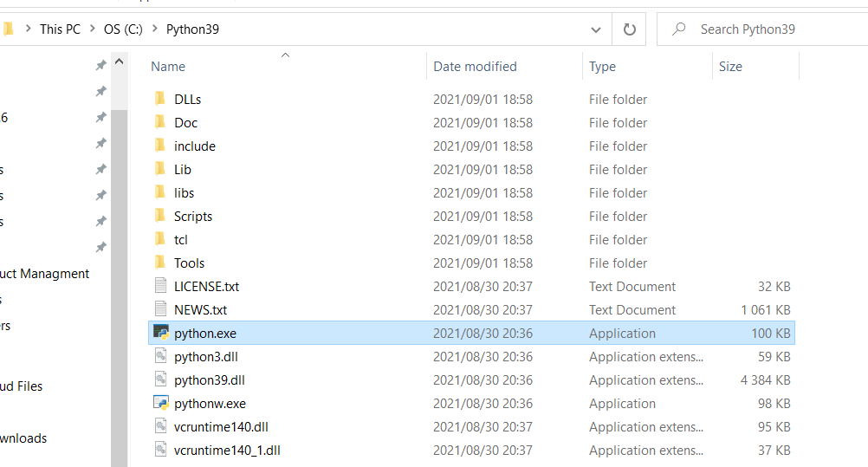Select LICENSE.txt file name
The width and height of the screenshot is (868, 467).
tap(206, 287)
